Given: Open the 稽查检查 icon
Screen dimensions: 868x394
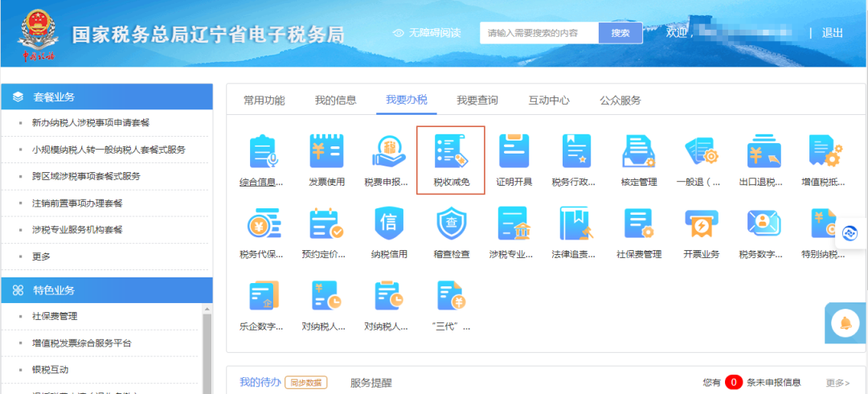Looking at the screenshot, I should pyautogui.click(x=452, y=224).
